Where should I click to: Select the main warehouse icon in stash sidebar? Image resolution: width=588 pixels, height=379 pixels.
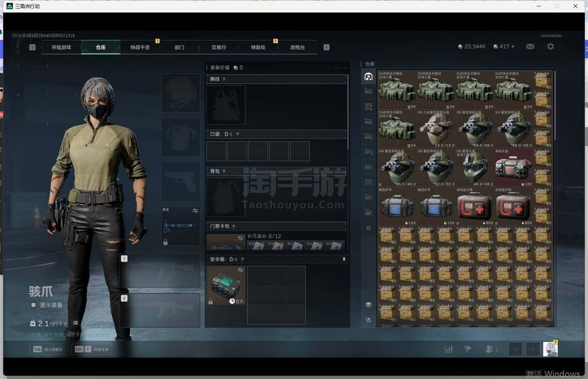click(x=368, y=76)
